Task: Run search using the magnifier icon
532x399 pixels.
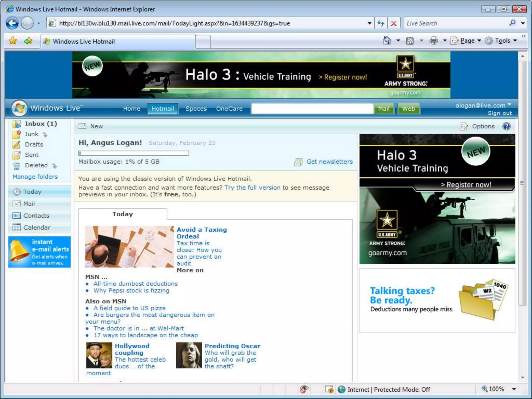Action: (x=513, y=23)
